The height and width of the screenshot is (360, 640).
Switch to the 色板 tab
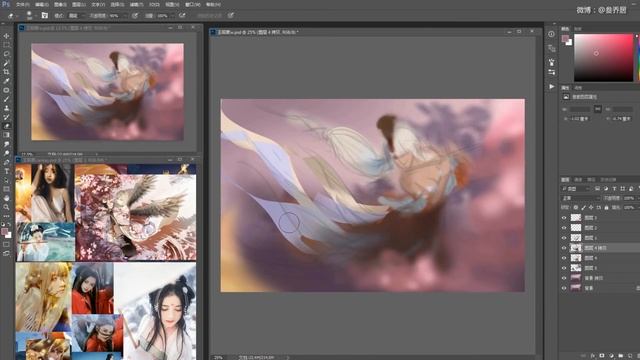pyautogui.click(x=578, y=29)
